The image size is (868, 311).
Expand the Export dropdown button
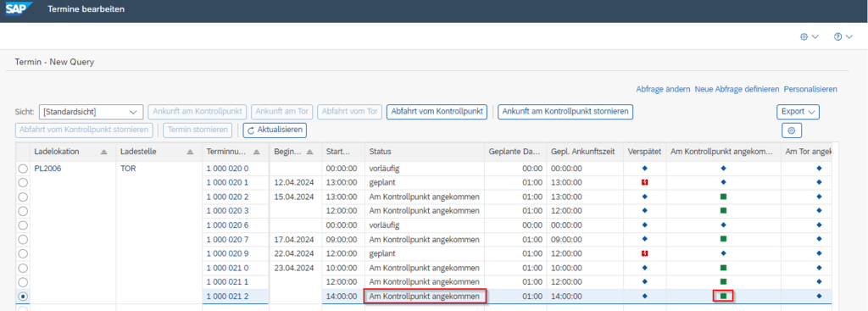pyautogui.click(x=798, y=112)
